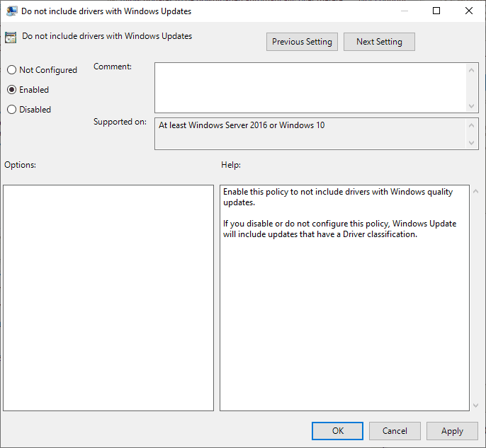The image size is (486, 448).
Task: Click OK to confirm policy
Action: tap(338, 430)
